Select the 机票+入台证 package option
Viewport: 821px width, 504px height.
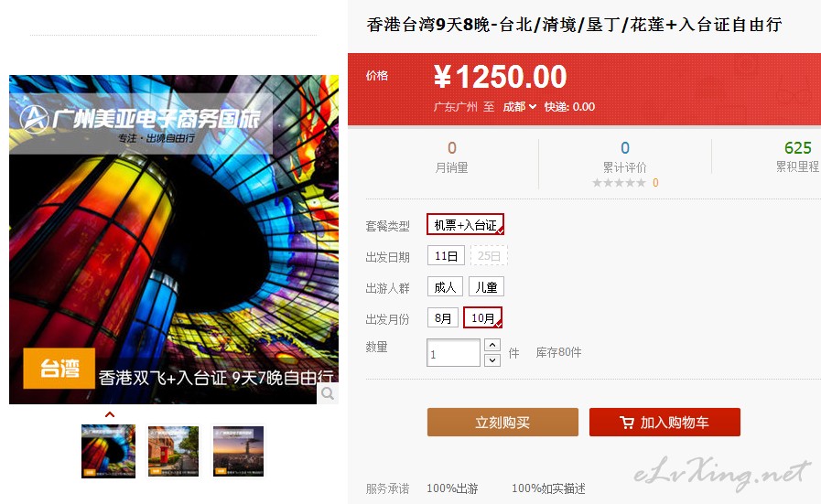(x=466, y=224)
